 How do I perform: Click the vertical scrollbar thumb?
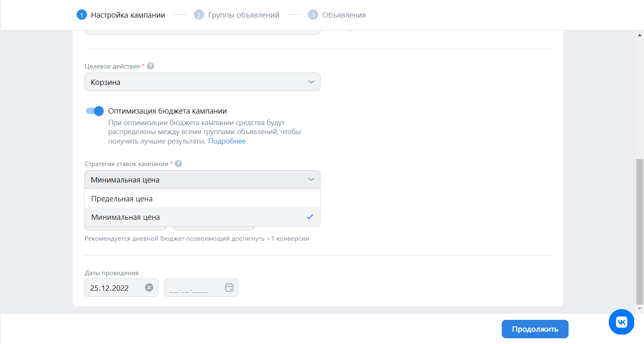tap(639, 232)
